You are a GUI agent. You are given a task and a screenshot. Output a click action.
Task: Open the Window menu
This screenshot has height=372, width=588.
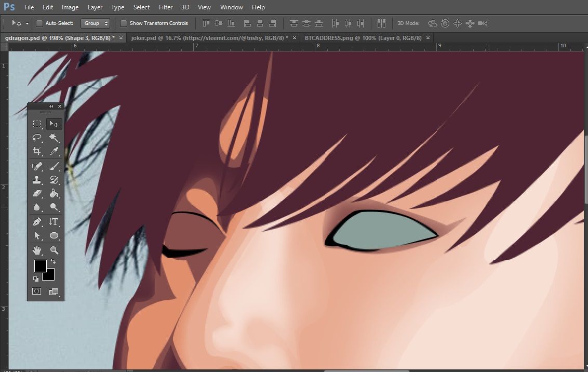(x=231, y=7)
